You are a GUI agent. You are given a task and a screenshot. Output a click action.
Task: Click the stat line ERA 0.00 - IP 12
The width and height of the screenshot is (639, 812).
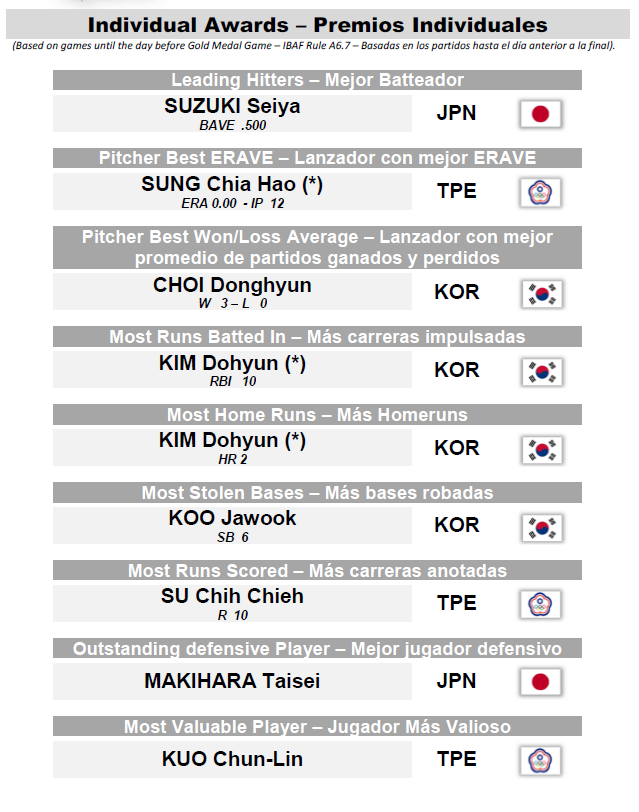233,204
